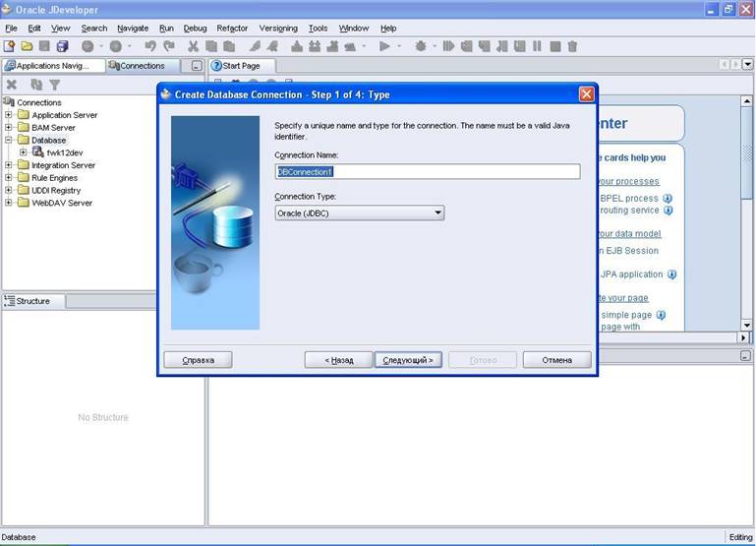Click the Copy toolbar icon
The height and width of the screenshot is (546, 756).
[x=210, y=46]
